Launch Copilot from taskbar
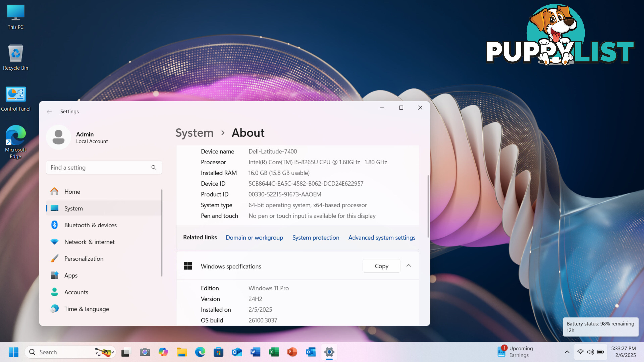Viewport: 644px width, 362px height. click(x=163, y=352)
